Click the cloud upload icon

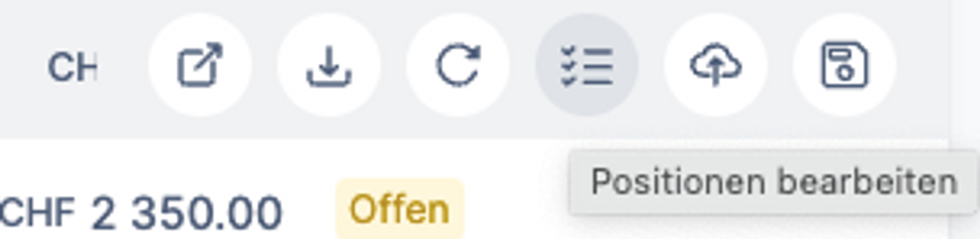point(715,65)
